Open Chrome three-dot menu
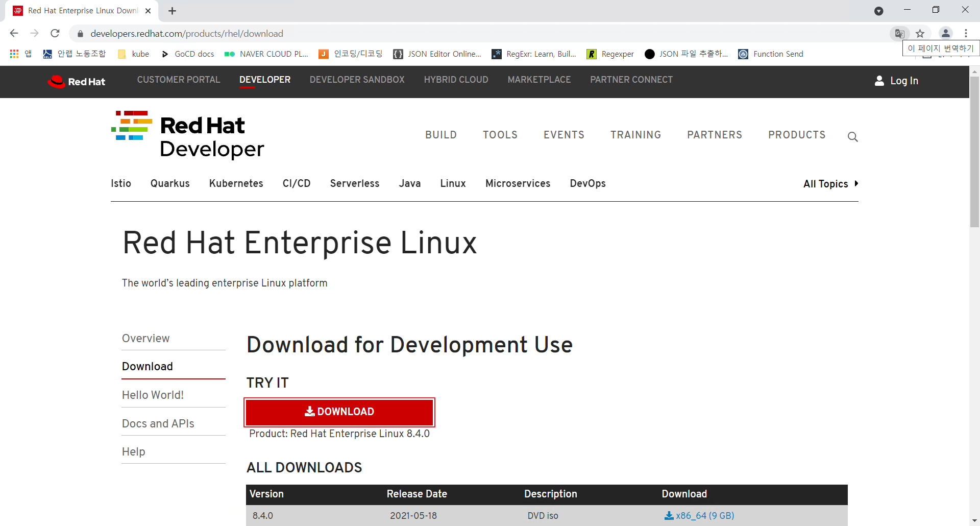 (x=966, y=33)
